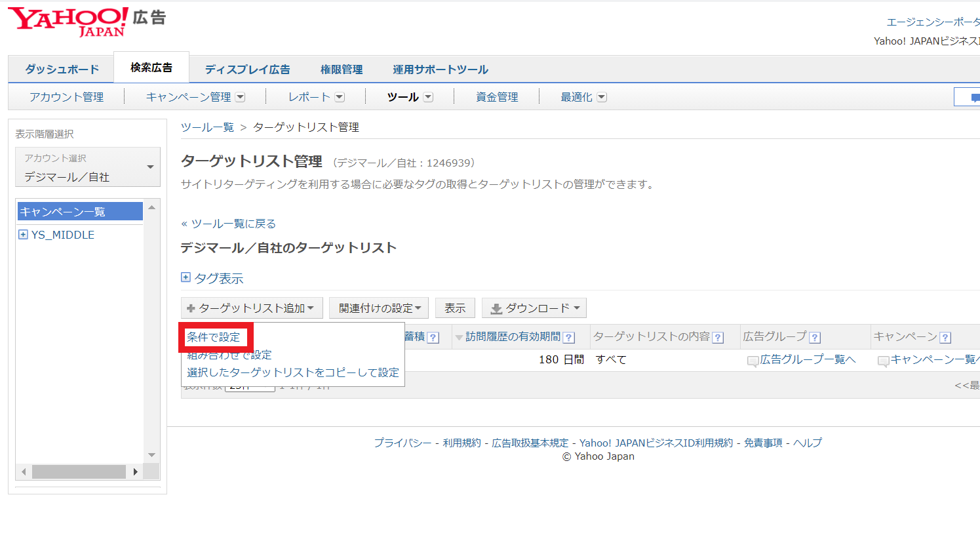Click sidebar horizontal scrollbar right arrow
Viewport: 980px width, 541px height.
(x=136, y=471)
